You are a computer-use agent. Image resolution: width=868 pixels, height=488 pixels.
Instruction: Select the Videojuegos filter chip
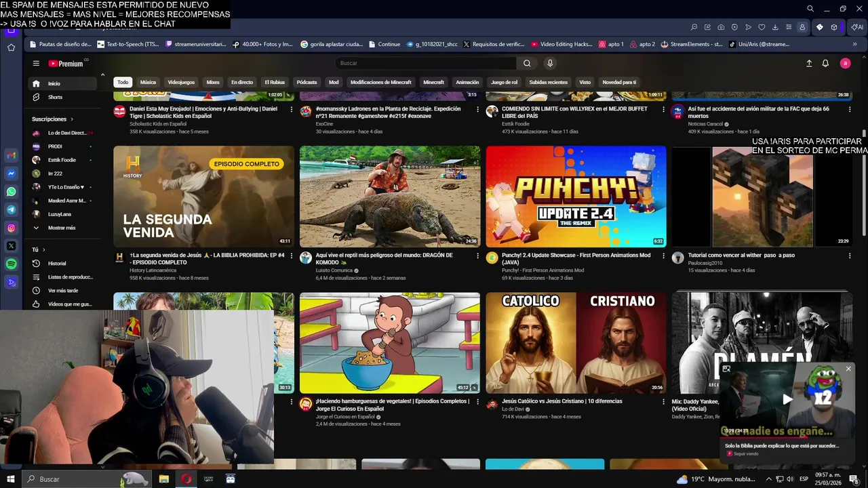(x=181, y=82)
